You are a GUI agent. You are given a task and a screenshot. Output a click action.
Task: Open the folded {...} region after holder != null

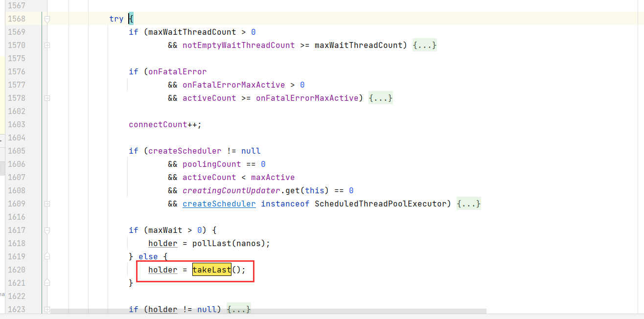[238, 310]
